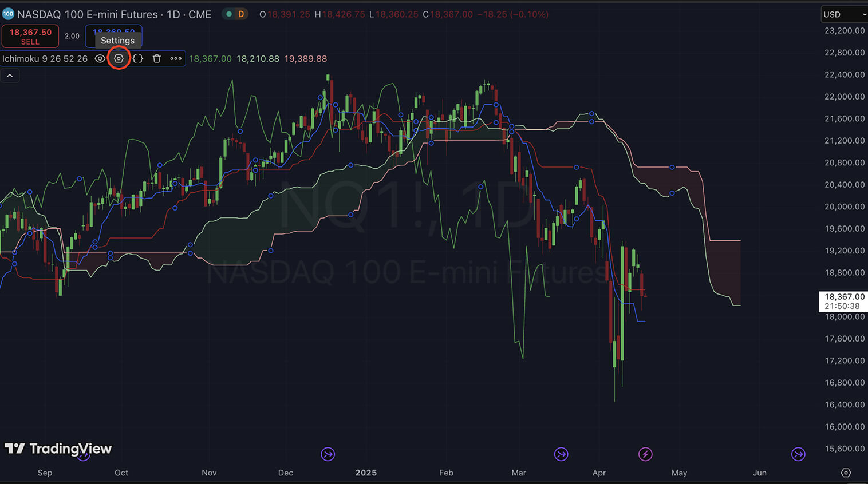
Task: Collapse the indicator legend chevron
Action: point(10,76)
